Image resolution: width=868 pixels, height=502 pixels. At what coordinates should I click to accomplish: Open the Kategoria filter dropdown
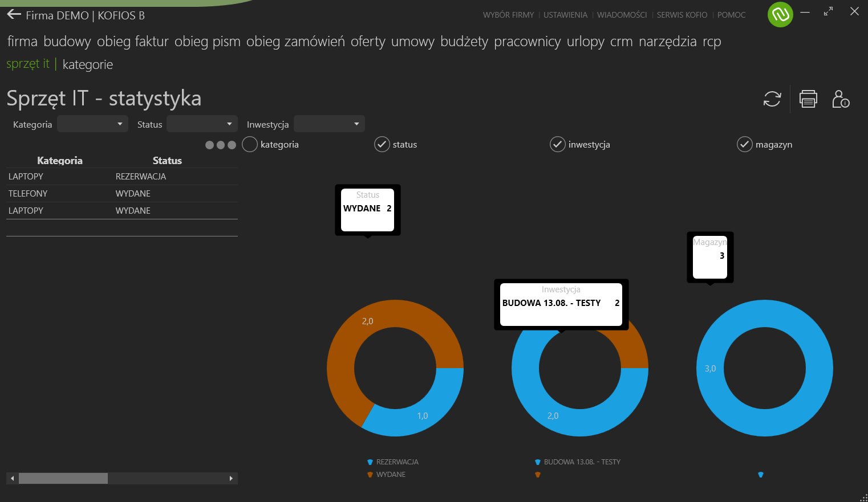[92, 124]
